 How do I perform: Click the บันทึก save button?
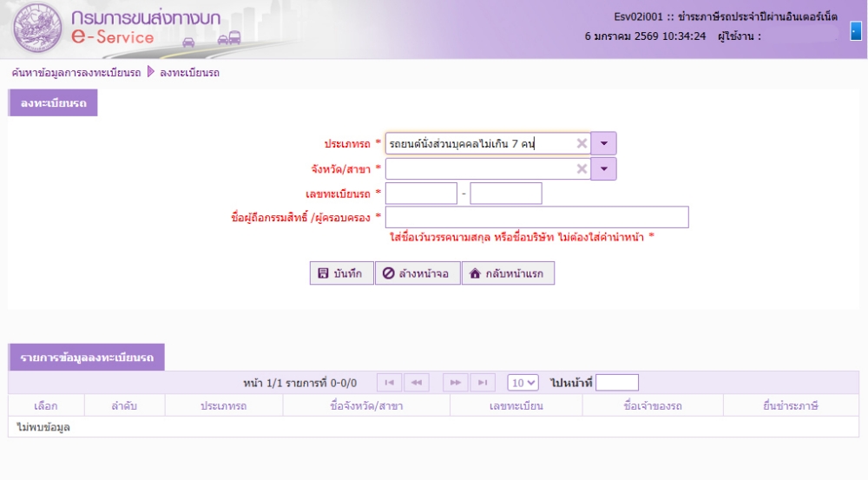pos(341,273)
